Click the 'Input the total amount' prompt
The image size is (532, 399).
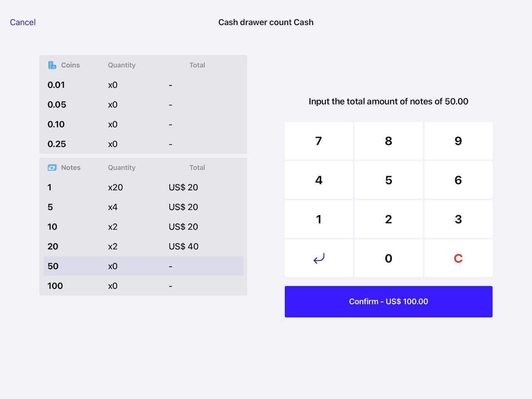point(388,101)
